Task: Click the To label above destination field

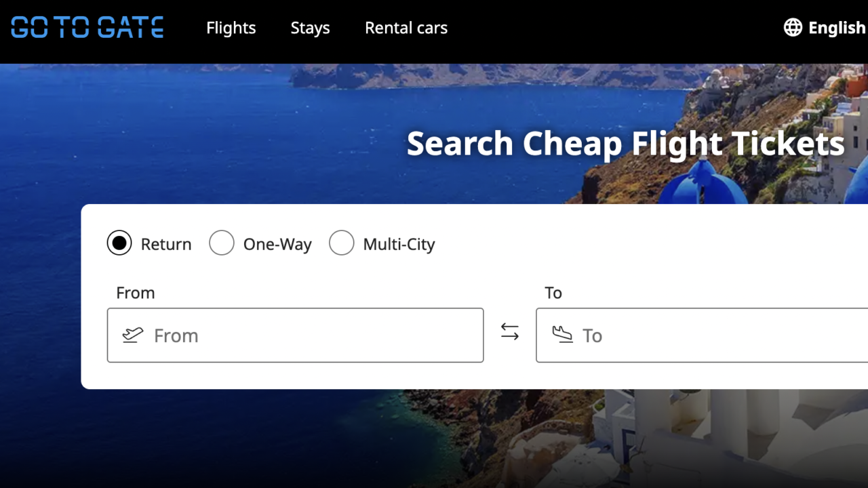Action: (553, 293)
